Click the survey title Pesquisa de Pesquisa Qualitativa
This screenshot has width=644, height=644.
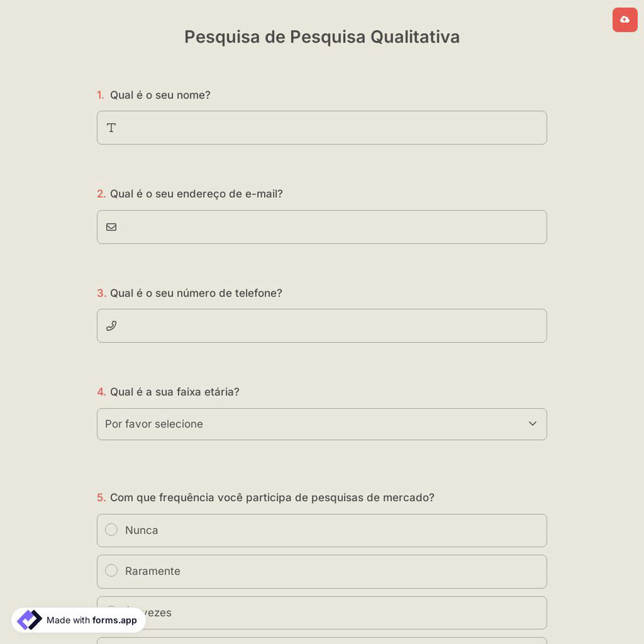[322, 37]
